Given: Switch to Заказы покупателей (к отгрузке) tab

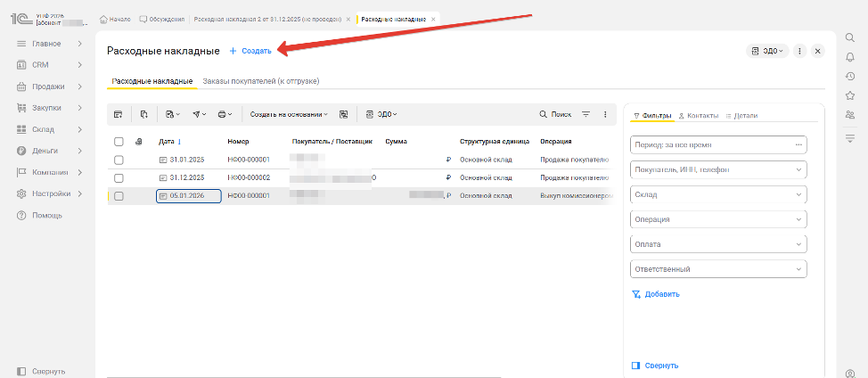Looking at the screenshot, I should (x=261, y=81).
